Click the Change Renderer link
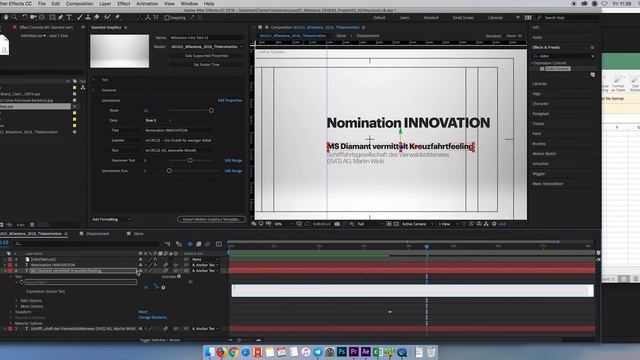 [153, 317]
